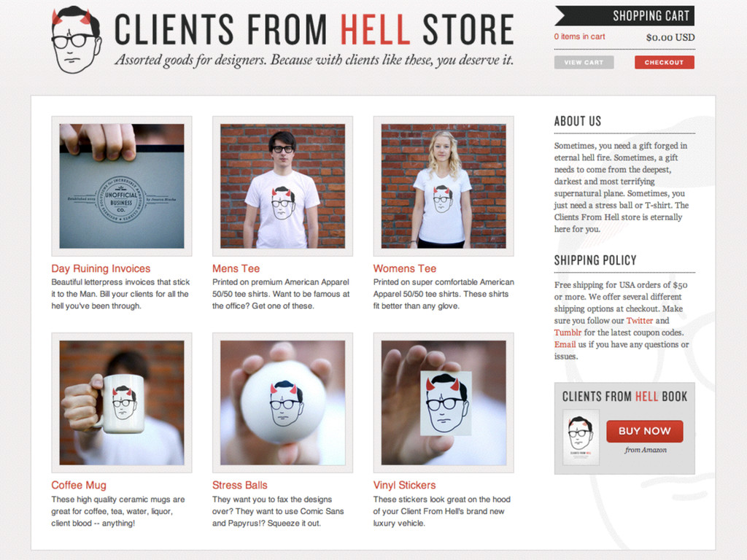Visit the Coffee Mug product link
Viewport: 747px width, 560px height.
click(x=79, y=485)
